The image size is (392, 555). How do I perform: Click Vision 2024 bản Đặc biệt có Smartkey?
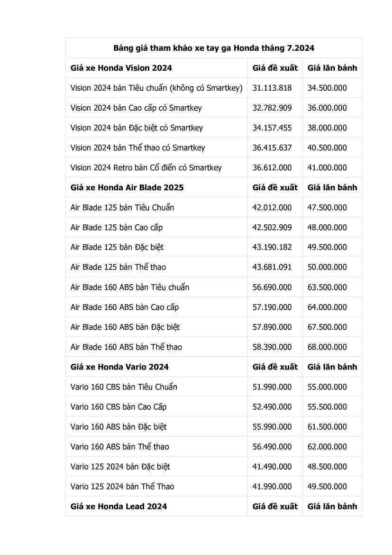pyautogui.click(x=137, y=128)
